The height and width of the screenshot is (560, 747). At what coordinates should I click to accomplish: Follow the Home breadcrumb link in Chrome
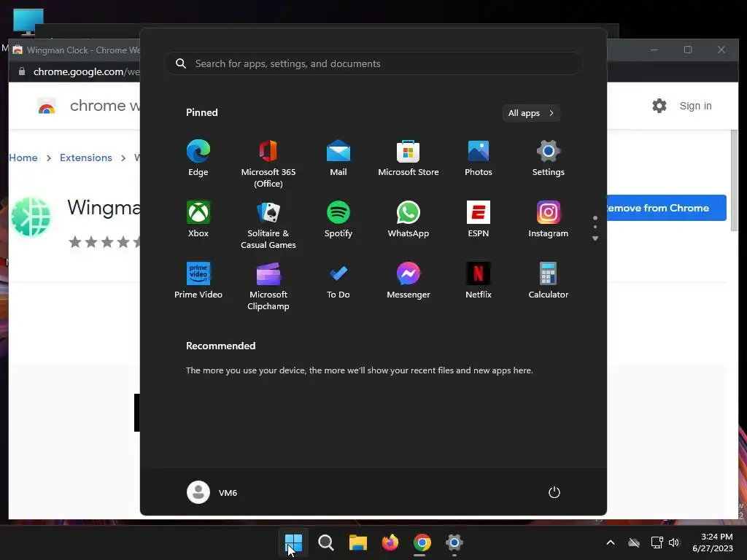pos(23,157)
